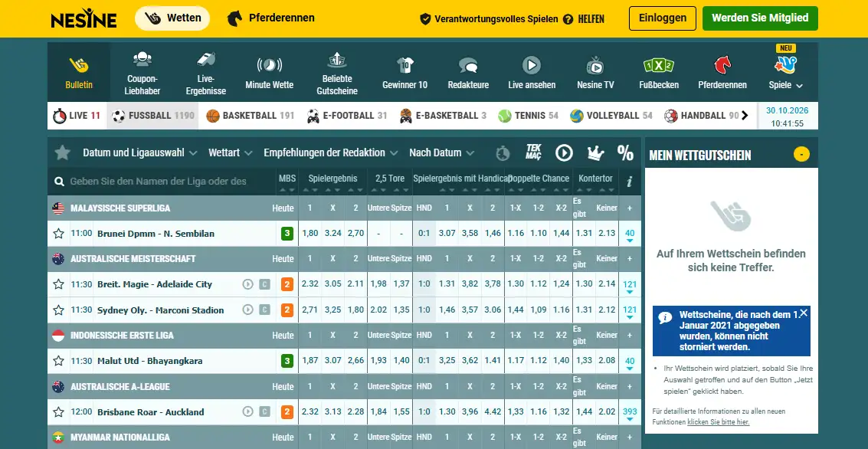Click stream icon for Brisbane Roar match
The image size is (868, 449).
pos(247,412)
